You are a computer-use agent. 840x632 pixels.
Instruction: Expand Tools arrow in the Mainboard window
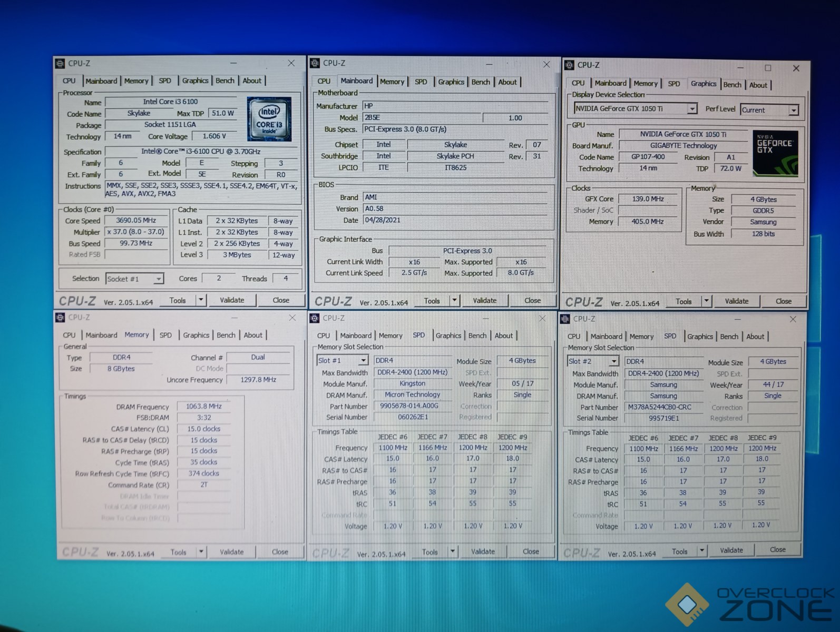(x=454, y=300)
